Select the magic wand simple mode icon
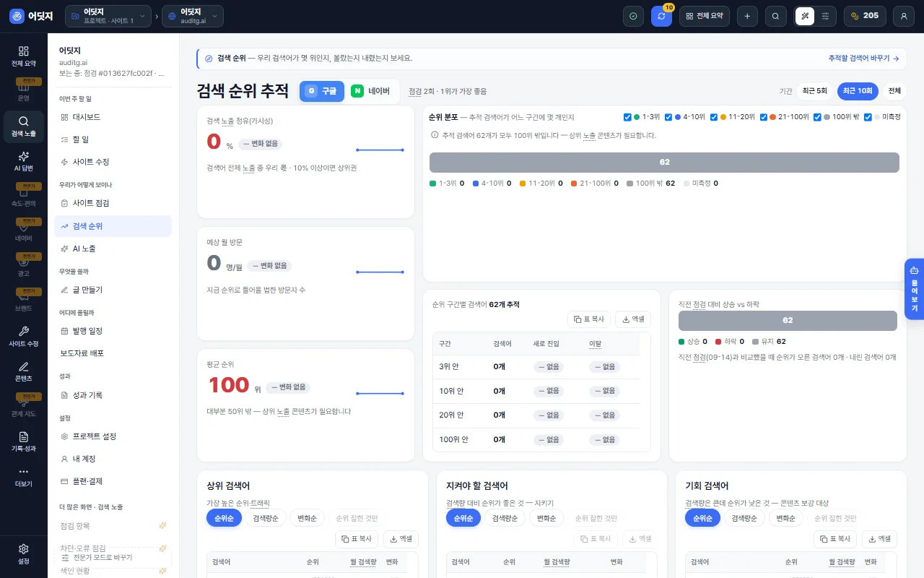This screenshot has height=578, width=924. pos(805,16)
